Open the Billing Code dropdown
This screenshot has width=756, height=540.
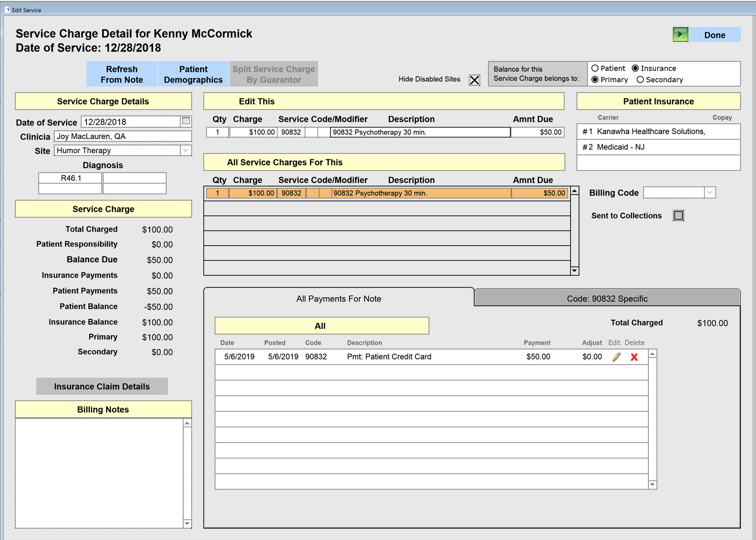(709, 193)
